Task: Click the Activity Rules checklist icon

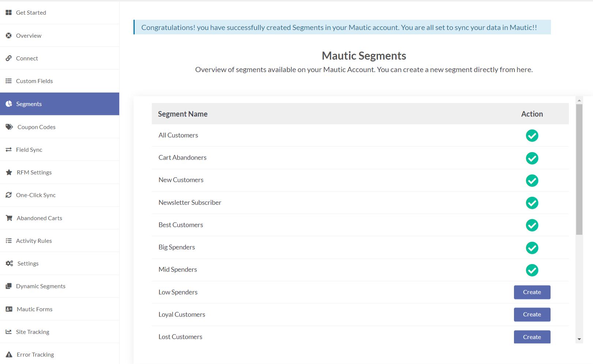Action: pos(8,241)
